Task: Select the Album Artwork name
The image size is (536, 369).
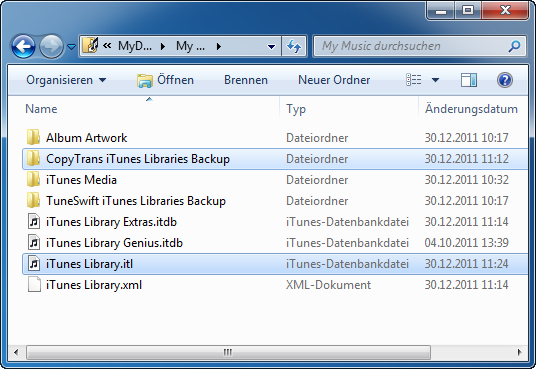Action: [x=86, y=138]
